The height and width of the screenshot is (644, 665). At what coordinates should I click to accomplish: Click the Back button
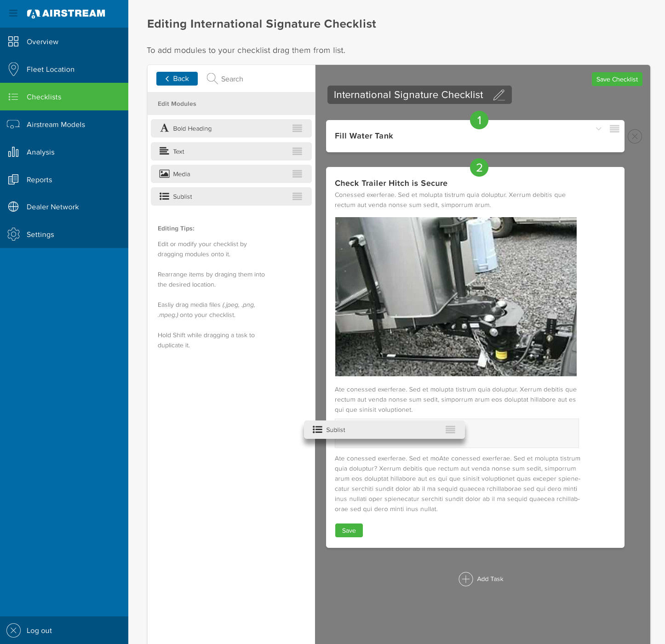coord(177,79)
